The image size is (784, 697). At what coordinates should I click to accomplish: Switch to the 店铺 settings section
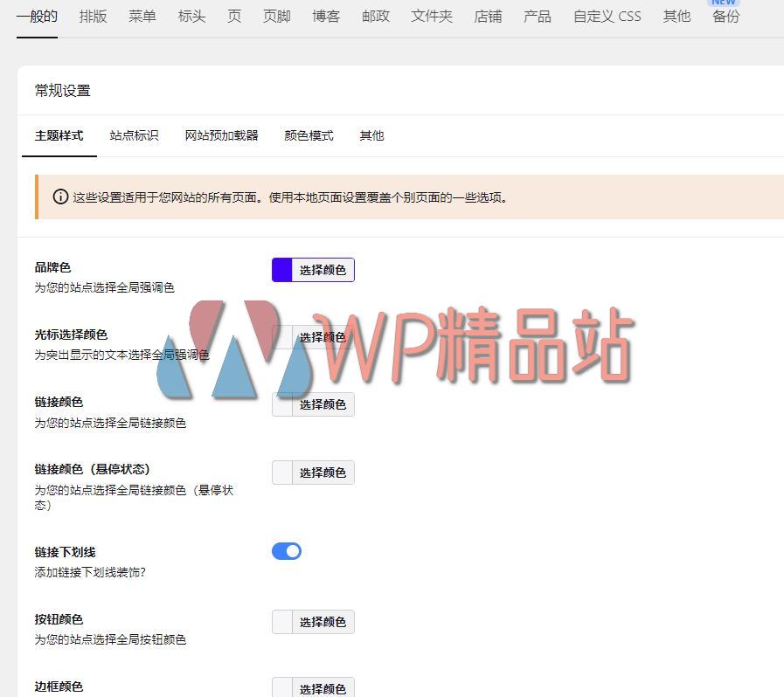pyautogui.click(x=488, y=17)
